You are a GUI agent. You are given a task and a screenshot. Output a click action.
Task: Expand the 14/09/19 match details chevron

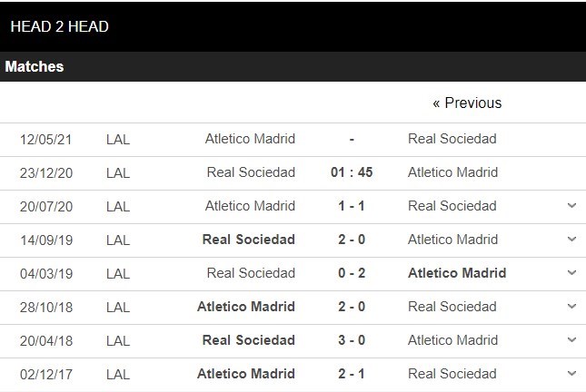pos(571,240)
